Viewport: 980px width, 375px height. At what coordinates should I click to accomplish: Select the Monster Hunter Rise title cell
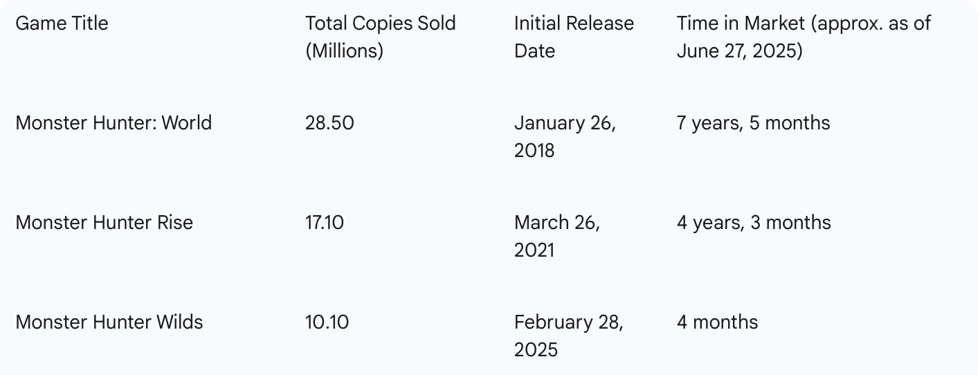[x=104, y=223]
